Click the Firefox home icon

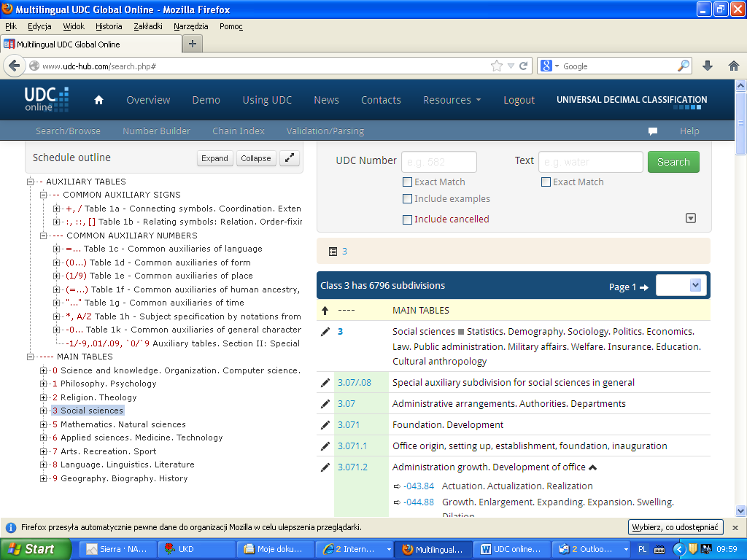click(734, 66)
